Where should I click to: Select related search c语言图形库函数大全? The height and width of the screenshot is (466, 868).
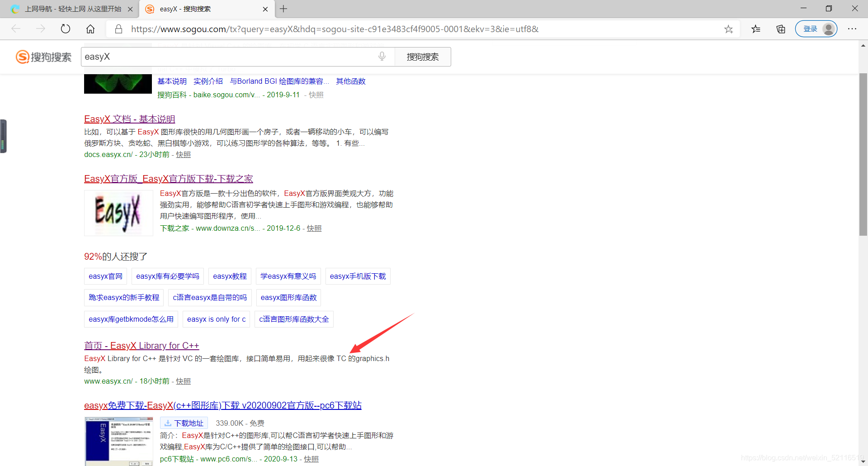click(x=294, y=319)
